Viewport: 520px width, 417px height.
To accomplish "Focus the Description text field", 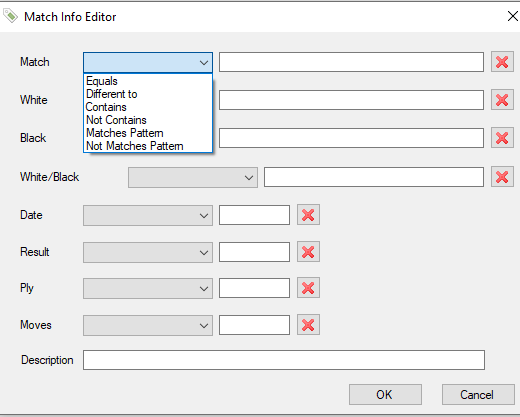I will [284, 360].
